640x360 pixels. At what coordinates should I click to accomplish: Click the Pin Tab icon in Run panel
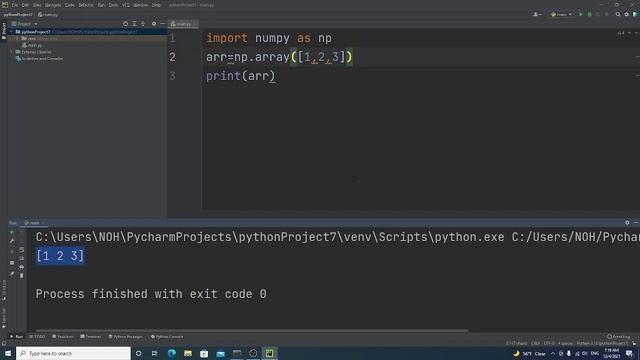(12, 274)
